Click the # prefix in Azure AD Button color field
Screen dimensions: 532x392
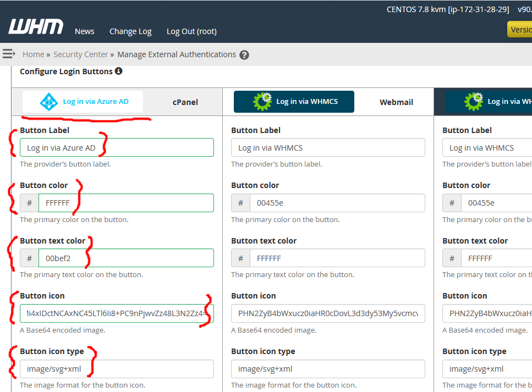(29, 202)
